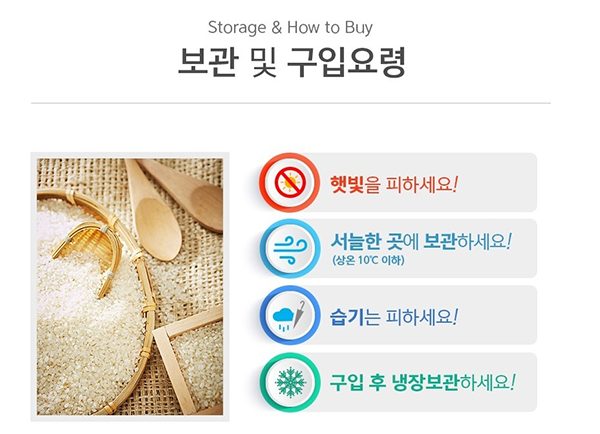Screen dimensions: 600x434
Task: Click the closed umbrella in the humidity icon
Action: click(x=300, y=314)
